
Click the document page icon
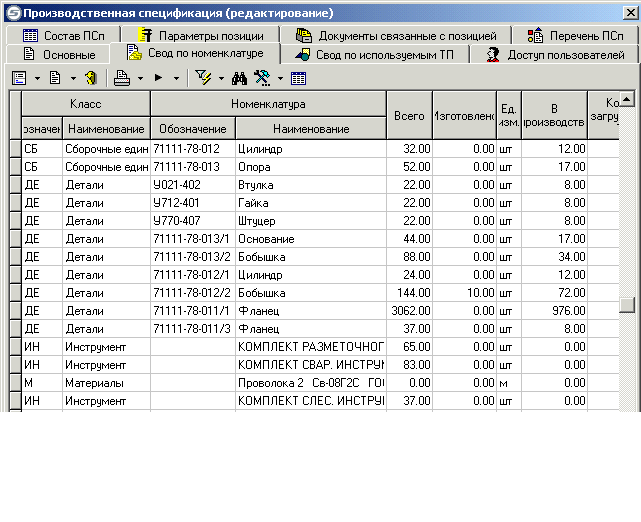point(55,77)
